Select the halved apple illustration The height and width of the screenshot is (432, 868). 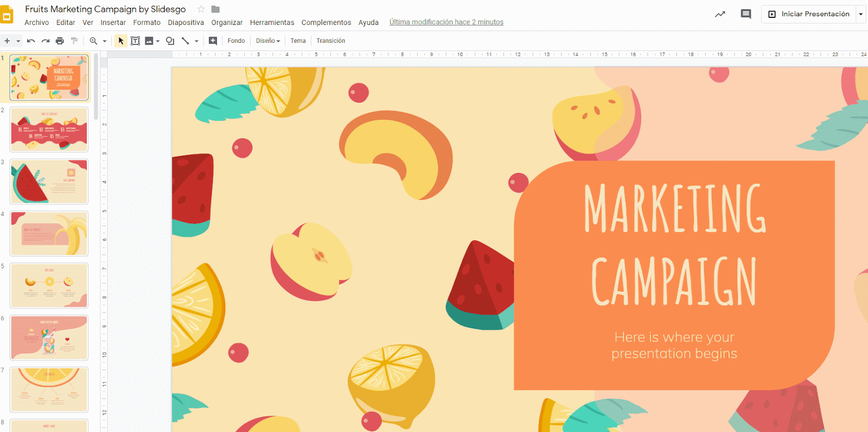311,261
